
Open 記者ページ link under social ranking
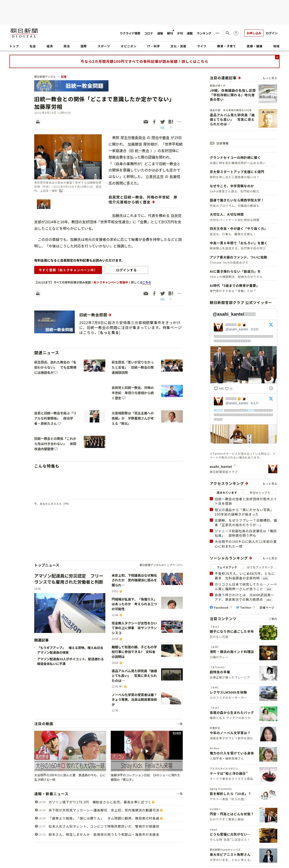coord(267,608)
